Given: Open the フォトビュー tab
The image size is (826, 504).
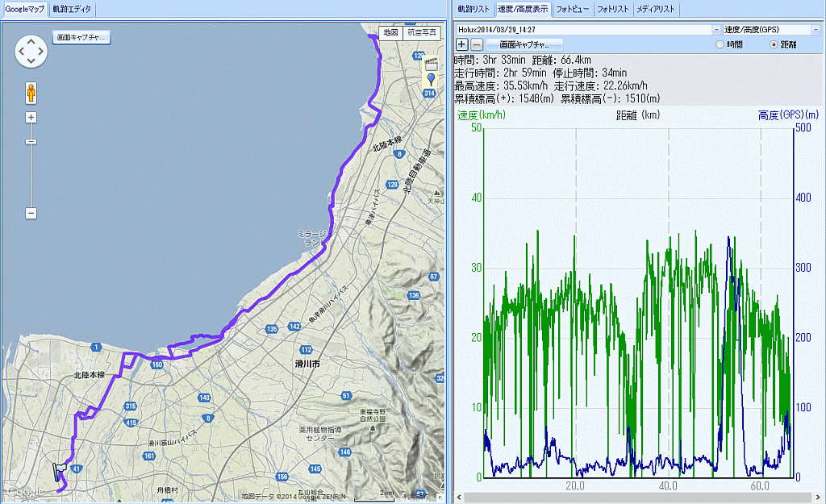Looking at the screenshot, I should [573, 10].
